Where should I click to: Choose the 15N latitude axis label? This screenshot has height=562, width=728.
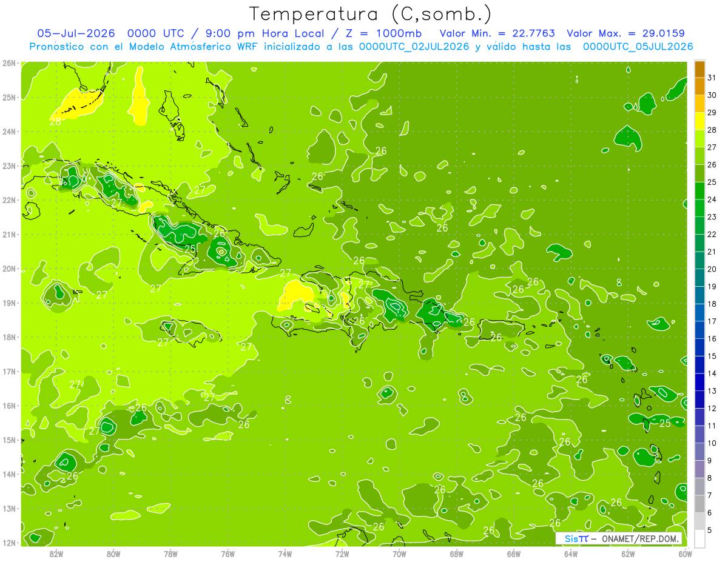(8, 440)
